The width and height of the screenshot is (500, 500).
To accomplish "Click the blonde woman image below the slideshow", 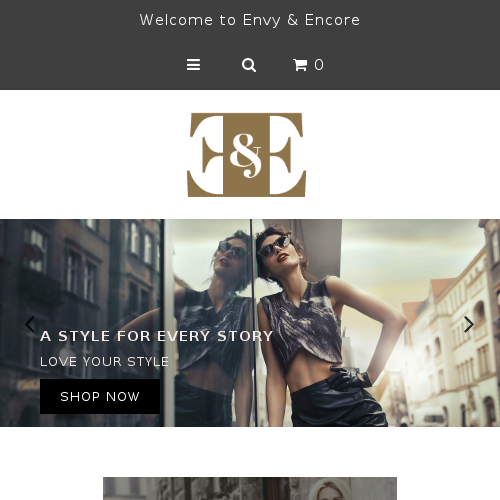I will (x=250, y=488).
